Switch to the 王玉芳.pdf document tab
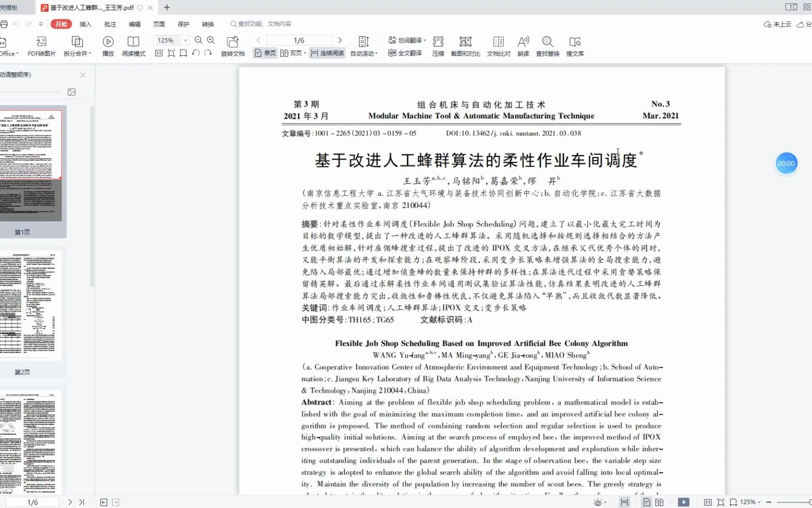This screenshot has width=812, height=508. 92,8
